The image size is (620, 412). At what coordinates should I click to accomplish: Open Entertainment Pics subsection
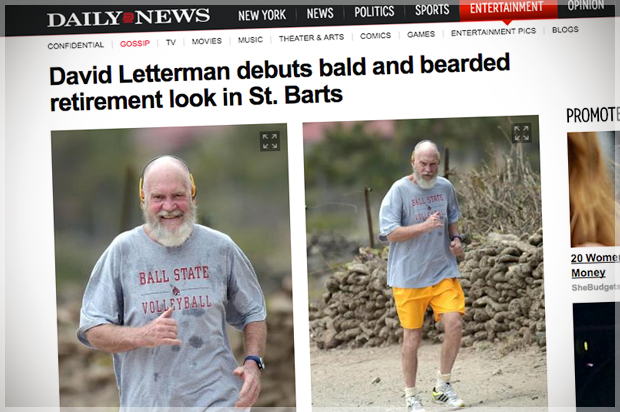(493, 32)
